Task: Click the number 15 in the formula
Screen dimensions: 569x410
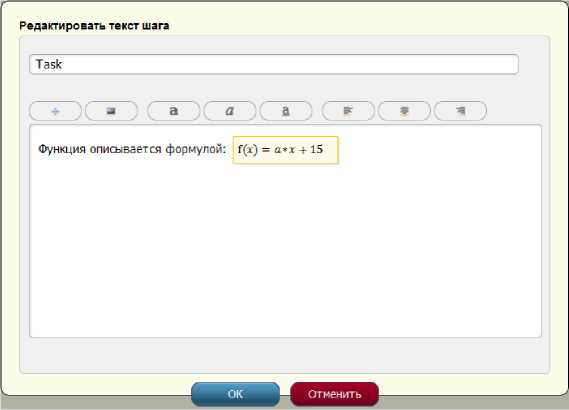Action: (x=316, y=149)
